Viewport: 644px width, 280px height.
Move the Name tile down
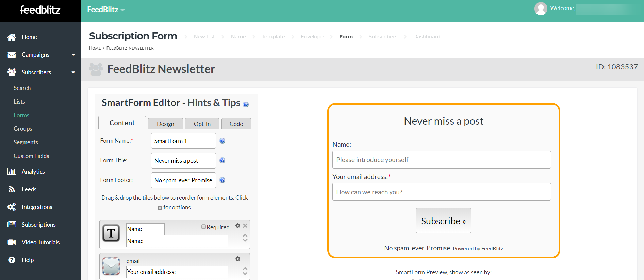pyautogui.click(x=245, y=240)
